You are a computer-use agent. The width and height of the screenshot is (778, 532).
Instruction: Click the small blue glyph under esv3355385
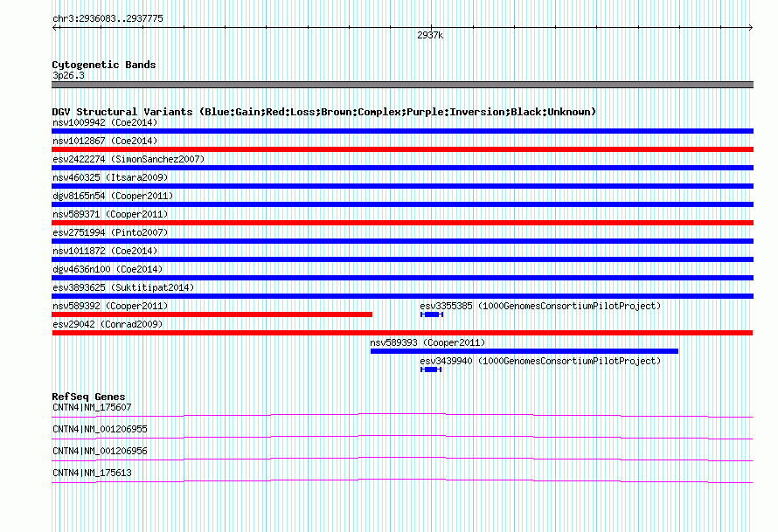pos(432,314)
